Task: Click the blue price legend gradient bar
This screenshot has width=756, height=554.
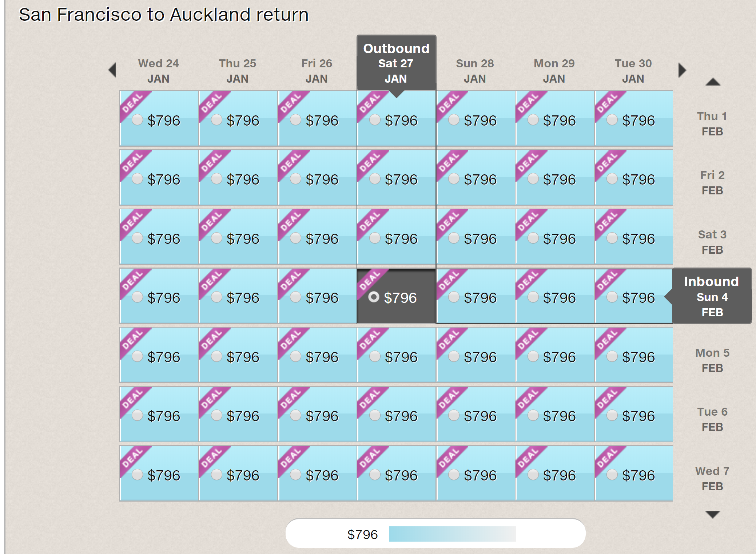Action: 452,534
